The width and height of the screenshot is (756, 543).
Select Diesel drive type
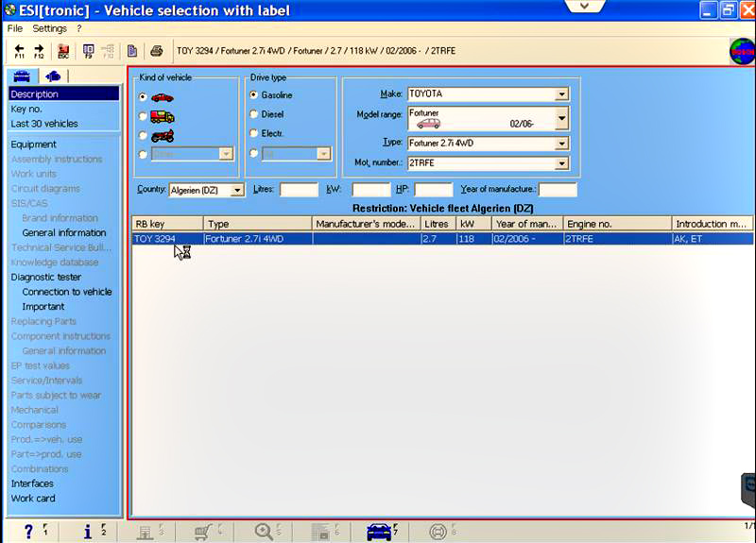(253, 114)
